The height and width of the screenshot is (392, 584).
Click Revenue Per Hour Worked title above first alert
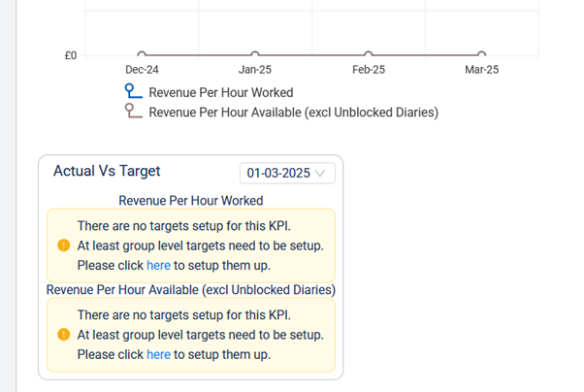(x=191, y=201)
